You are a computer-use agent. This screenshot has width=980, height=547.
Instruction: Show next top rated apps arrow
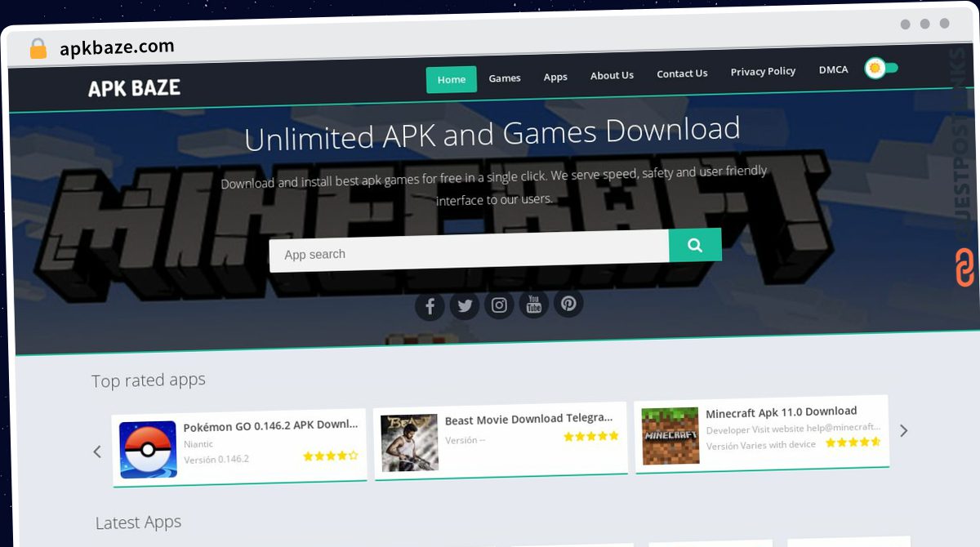point(903,430)
